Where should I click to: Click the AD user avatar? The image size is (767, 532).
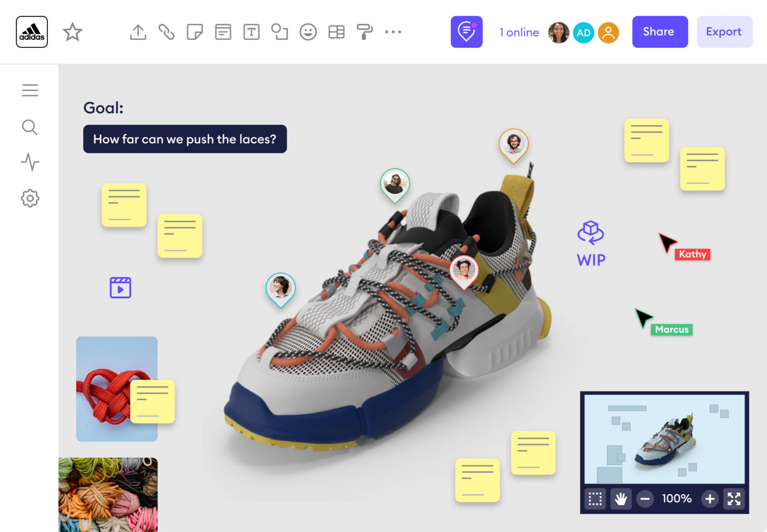584,32
